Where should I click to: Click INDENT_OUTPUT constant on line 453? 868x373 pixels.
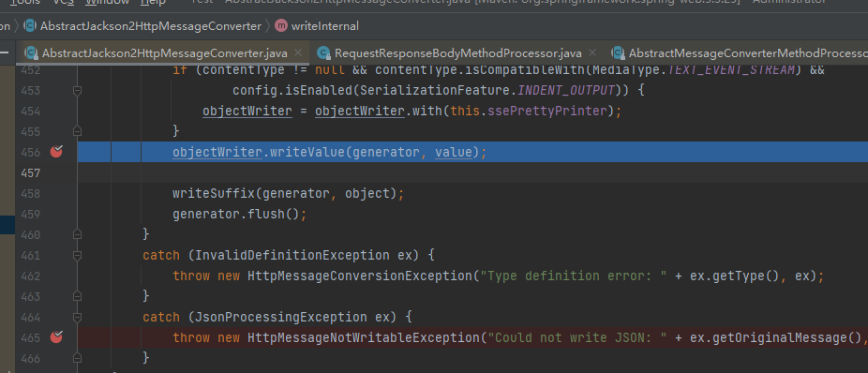[566, 90]
